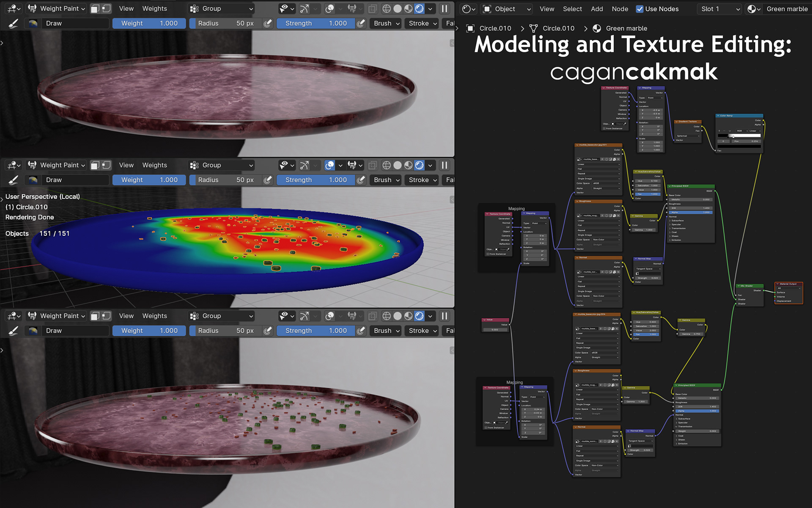Screen dimensions: 812x508
Task: Adjust Radius slider in middle viewport
Action: click(x=225, y=180)
